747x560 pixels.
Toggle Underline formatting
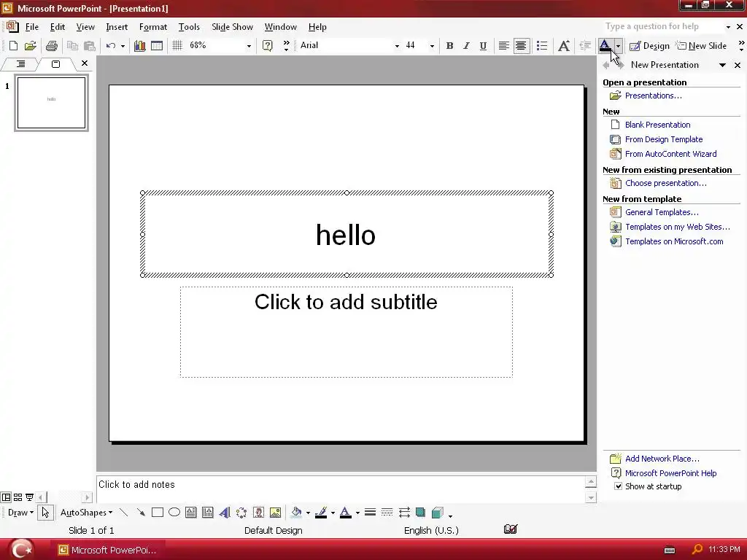point(483,46)
